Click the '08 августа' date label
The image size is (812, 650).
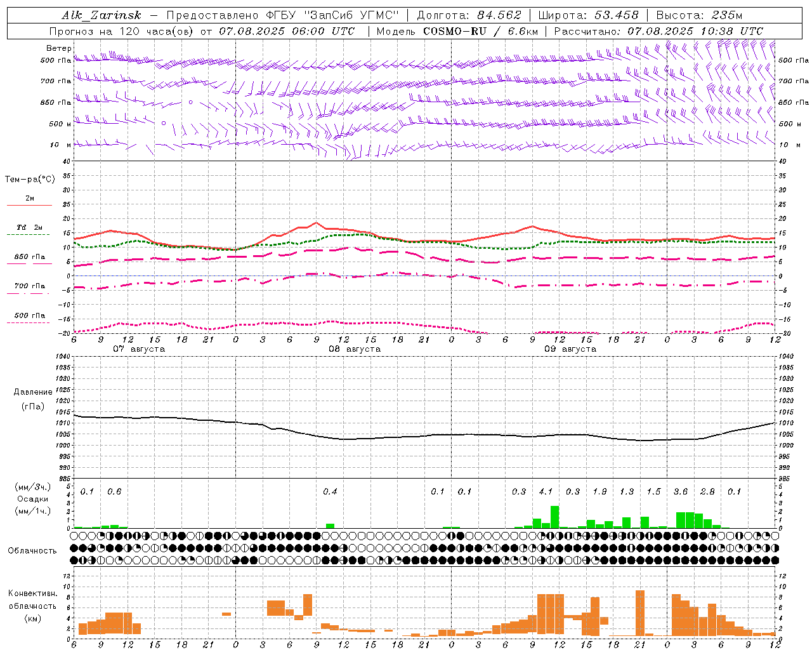point(355,349)
